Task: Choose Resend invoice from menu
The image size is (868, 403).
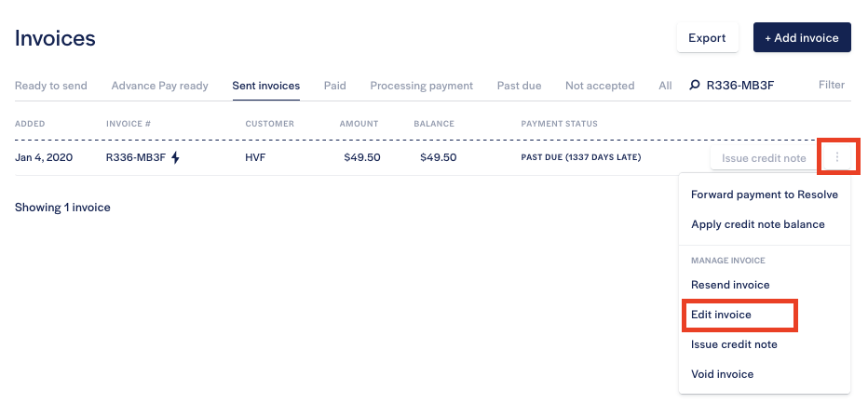Action: [730, 285]
